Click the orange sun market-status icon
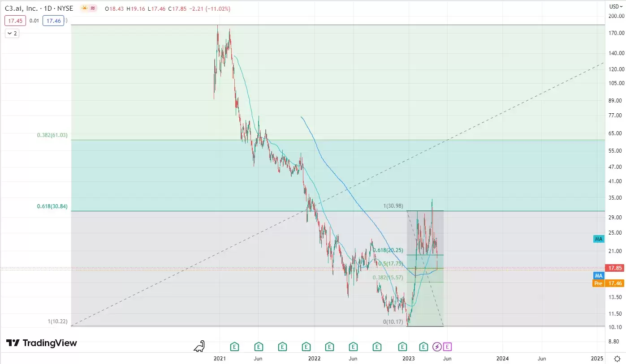626x364 pixels. pyautogui.click(x=84, y=9)
